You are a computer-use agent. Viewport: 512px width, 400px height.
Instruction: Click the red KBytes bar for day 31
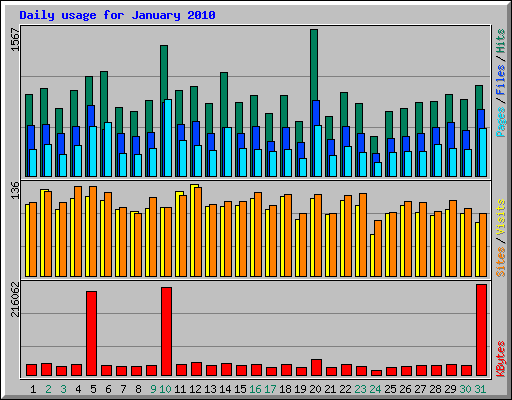482,330
